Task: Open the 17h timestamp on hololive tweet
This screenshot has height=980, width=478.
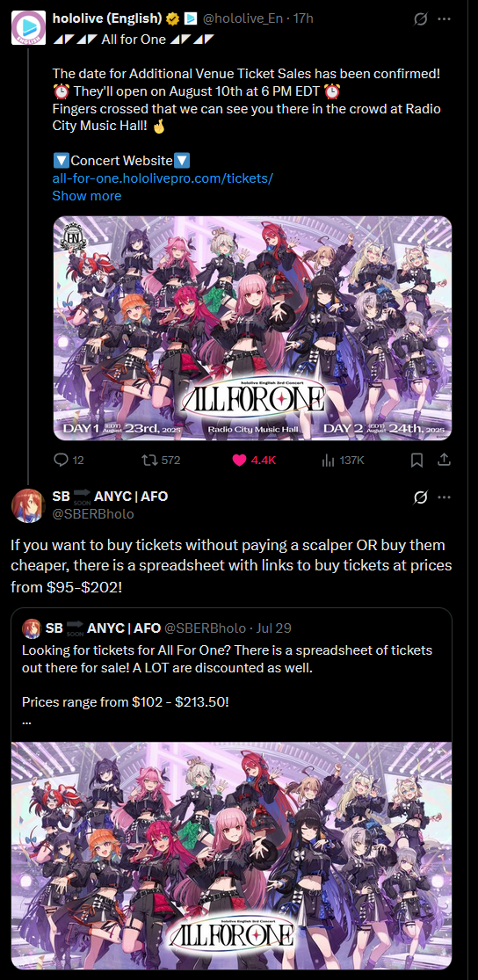Action: coord(303,18)
